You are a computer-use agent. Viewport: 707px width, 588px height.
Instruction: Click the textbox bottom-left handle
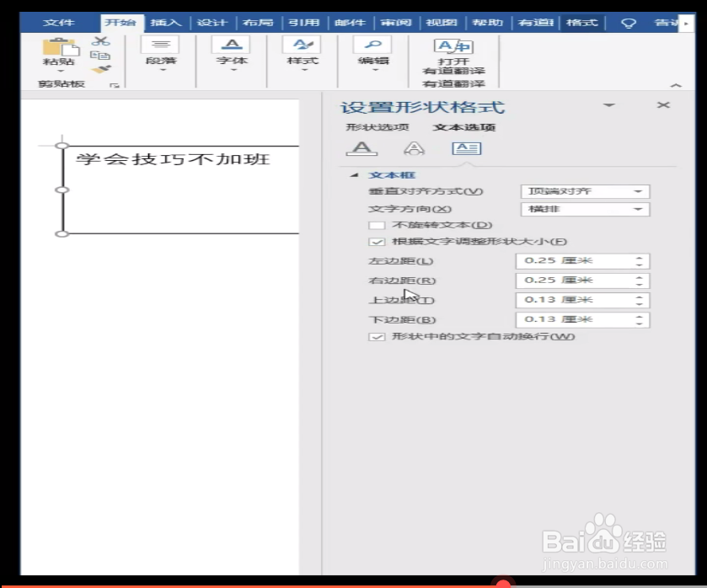point(62,233)
